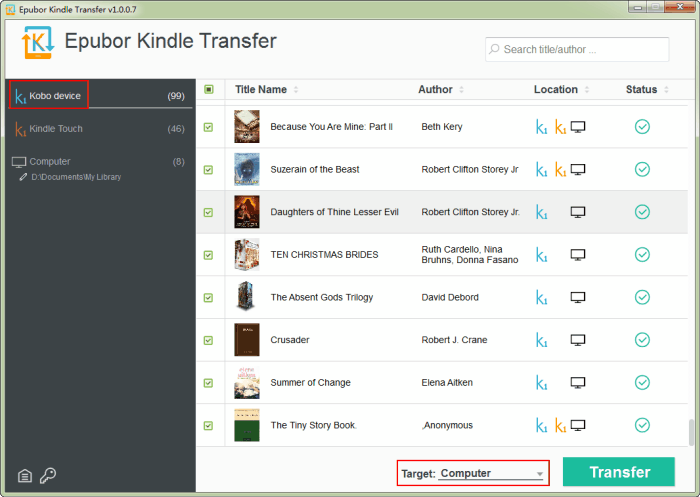
Task: Click status checkmark for Daughters of Thine Lesser Evil
Action: pos(642,212)
